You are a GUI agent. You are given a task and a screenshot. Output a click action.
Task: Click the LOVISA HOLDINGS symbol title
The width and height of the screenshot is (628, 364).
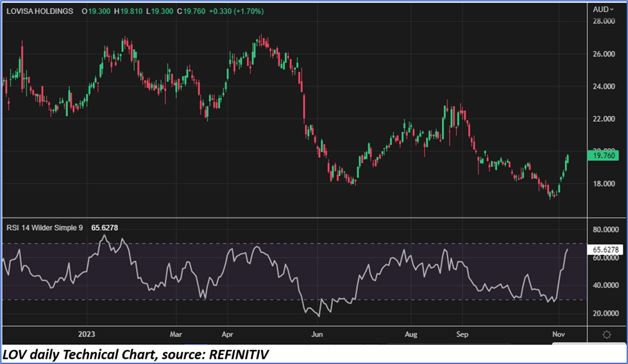pyautogui.click(x=40, y=11)
